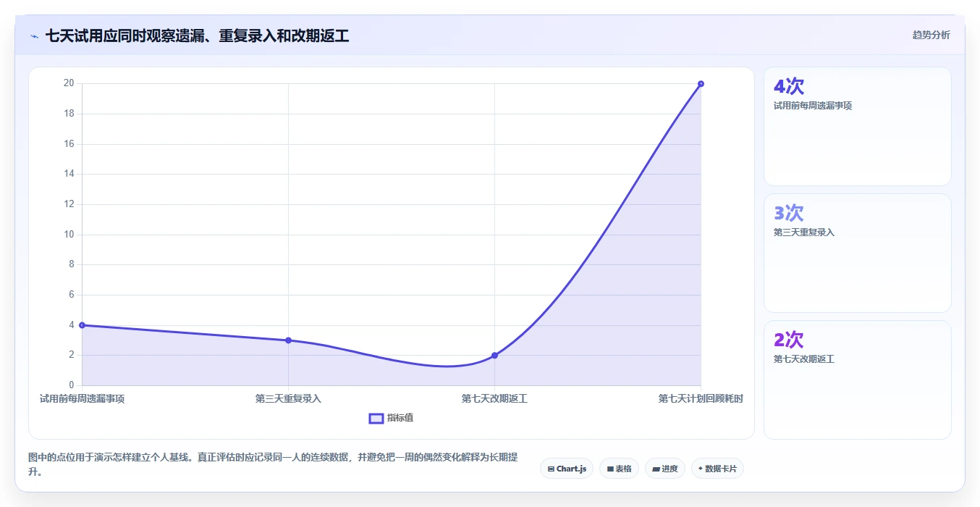Toggle the 指标值 legend label

click(x=400, y=418)
